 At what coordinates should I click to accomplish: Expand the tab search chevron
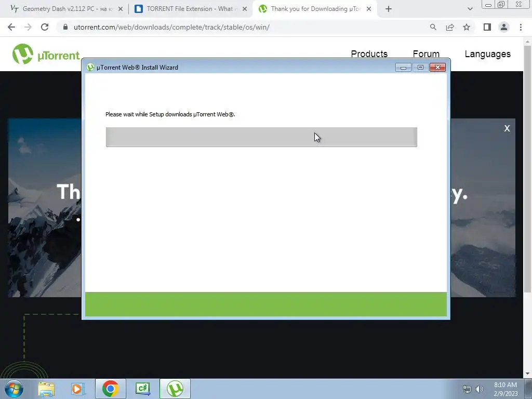tap(470, 9)
